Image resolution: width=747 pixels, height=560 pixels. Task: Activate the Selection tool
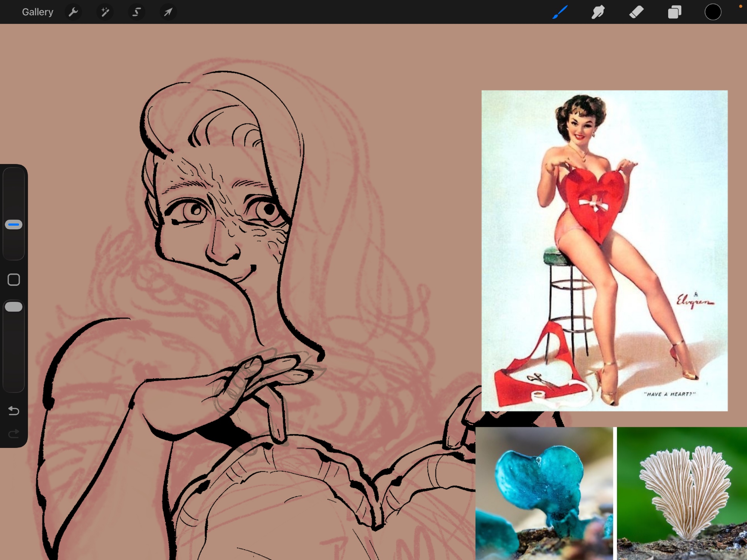(137, 12)
